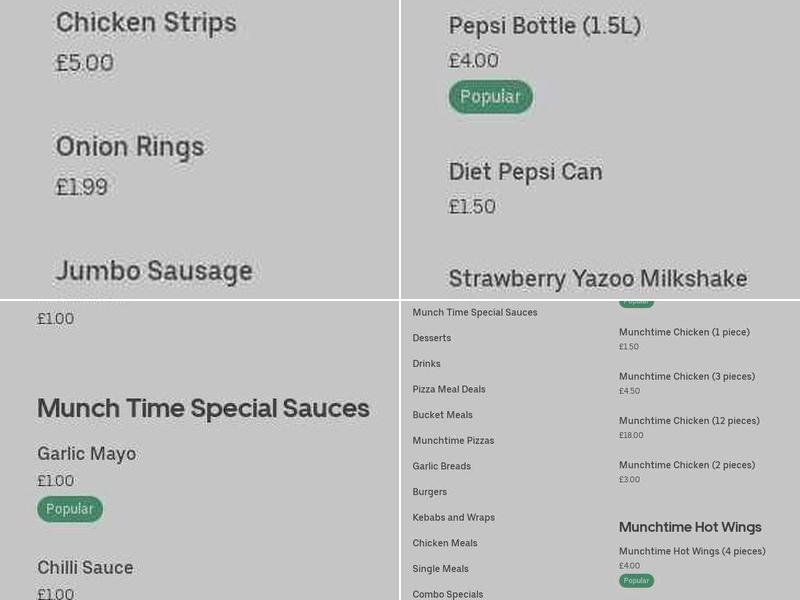Select Chicken Strips from the menu

[146, 22]
